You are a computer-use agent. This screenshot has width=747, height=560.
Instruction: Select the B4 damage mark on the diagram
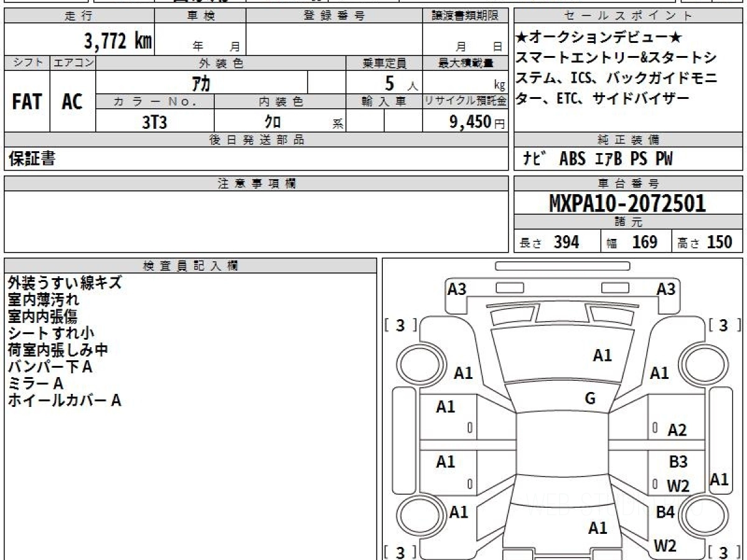tap(665, 513)
